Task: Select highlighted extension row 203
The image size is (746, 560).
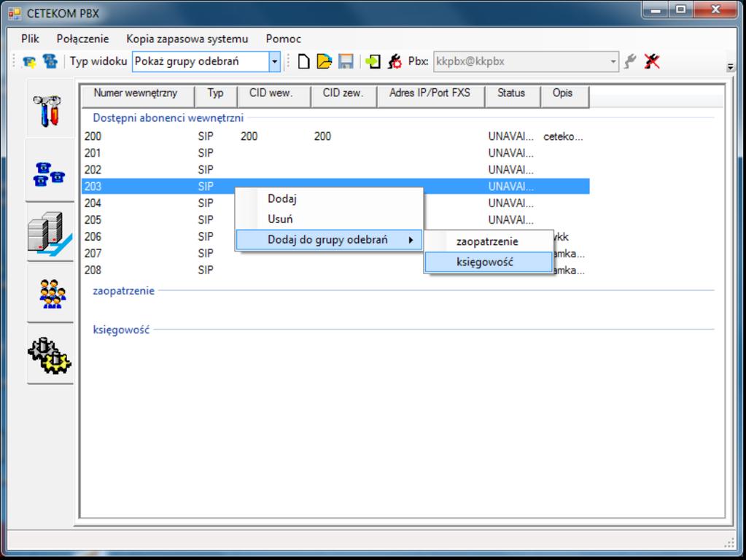Action: pos(335,187)
